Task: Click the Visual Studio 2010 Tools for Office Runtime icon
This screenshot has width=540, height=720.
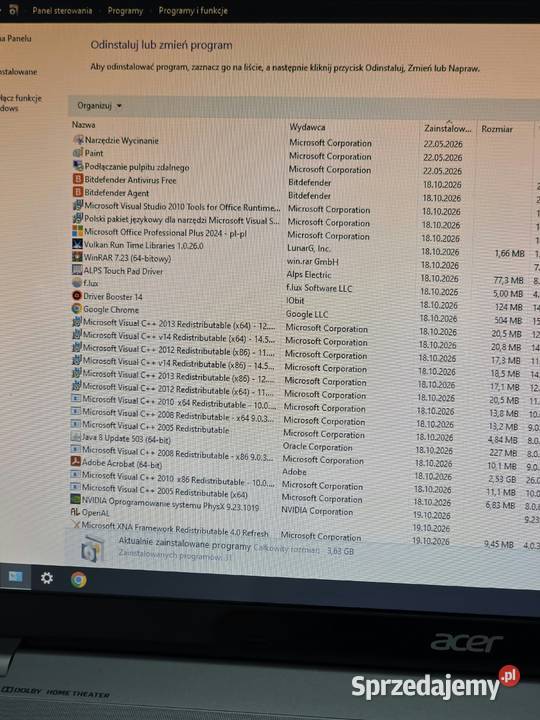Action: pyautogui.click(x=78, y=205)
